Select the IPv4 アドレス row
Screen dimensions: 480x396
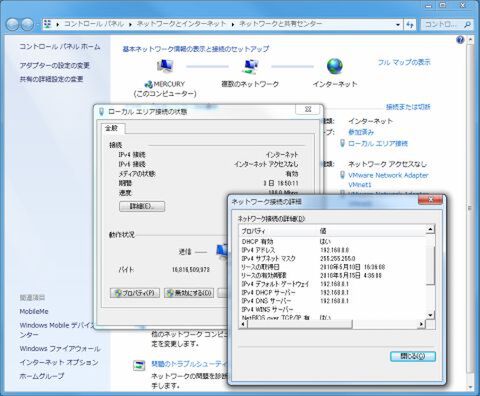(x=333, y=250)
